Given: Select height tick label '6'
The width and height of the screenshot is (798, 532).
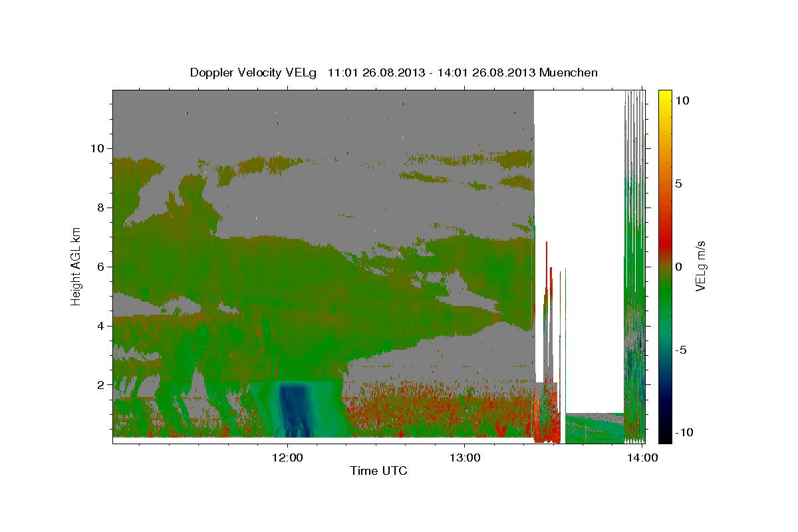Looking at the screenshot, I should click(100, 267).
